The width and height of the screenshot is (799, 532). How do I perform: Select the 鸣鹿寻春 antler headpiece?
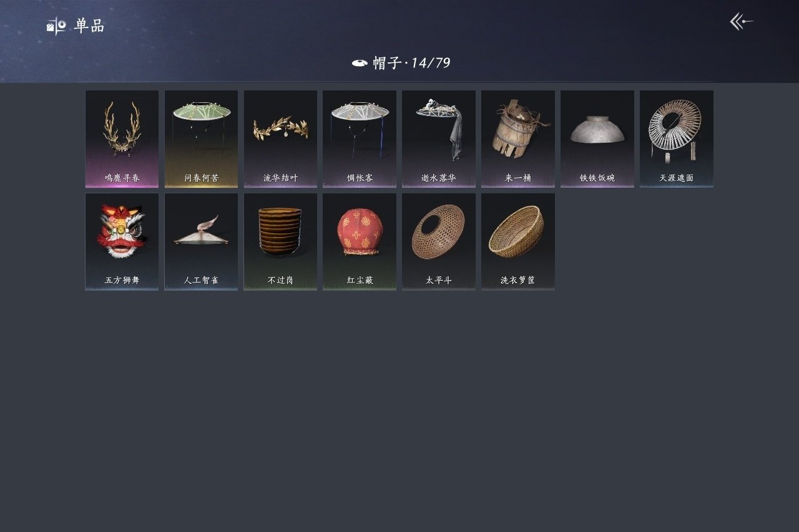[x=122, y=139]
